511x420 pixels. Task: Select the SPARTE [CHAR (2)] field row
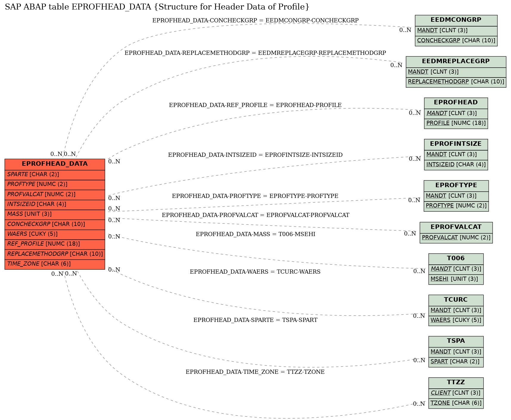pyautogui.click(x=55, y=174)
